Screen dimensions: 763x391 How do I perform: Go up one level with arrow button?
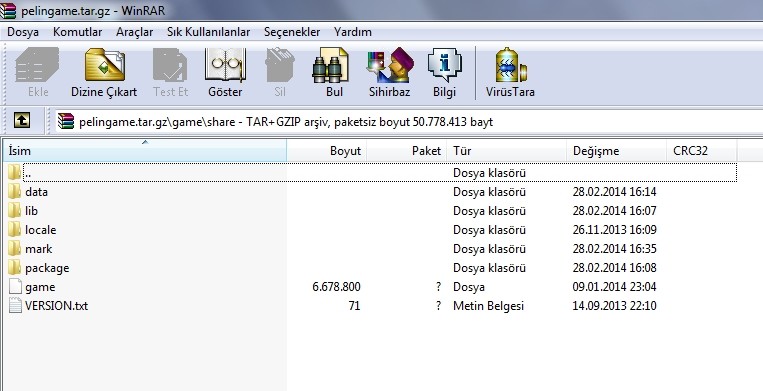point(22,120)
